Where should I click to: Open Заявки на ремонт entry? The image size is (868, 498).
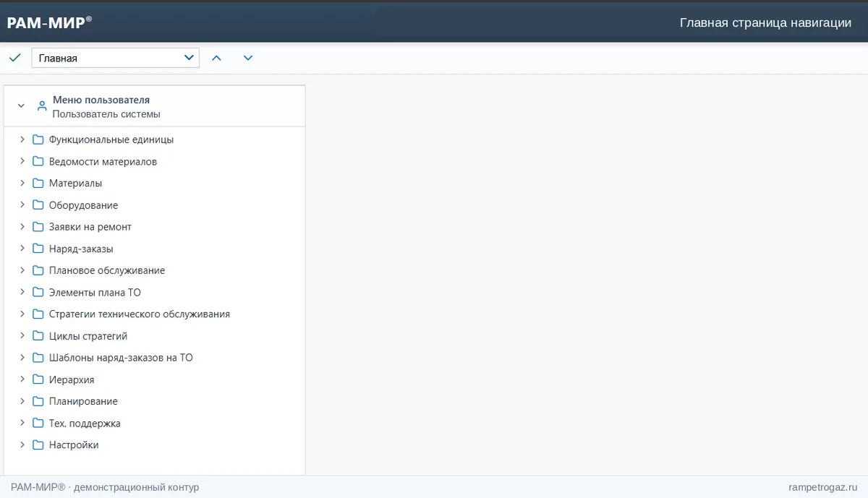click(x=90, y=227)
